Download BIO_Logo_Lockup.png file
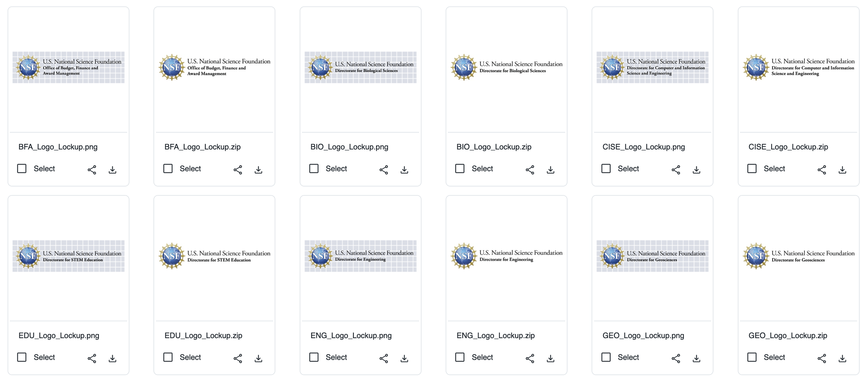The height and width of the screenshot is (381, 868). (x=404, y=169)
